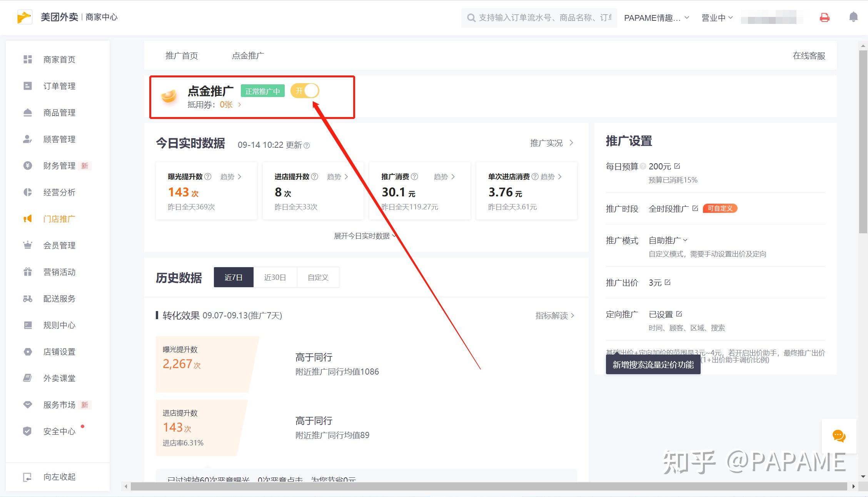Open floating chat support icon
Viewport: 868px width, 497px height.
[839, 436]
